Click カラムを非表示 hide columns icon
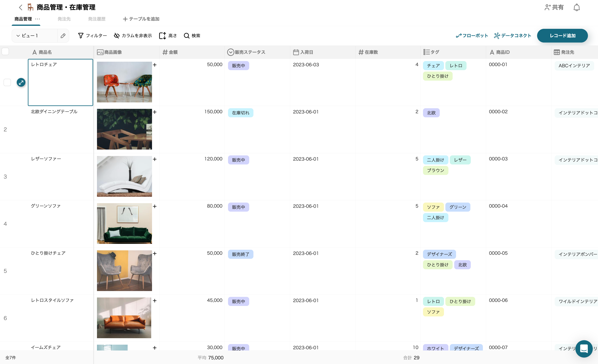598x364 pixels. [117, 36]
